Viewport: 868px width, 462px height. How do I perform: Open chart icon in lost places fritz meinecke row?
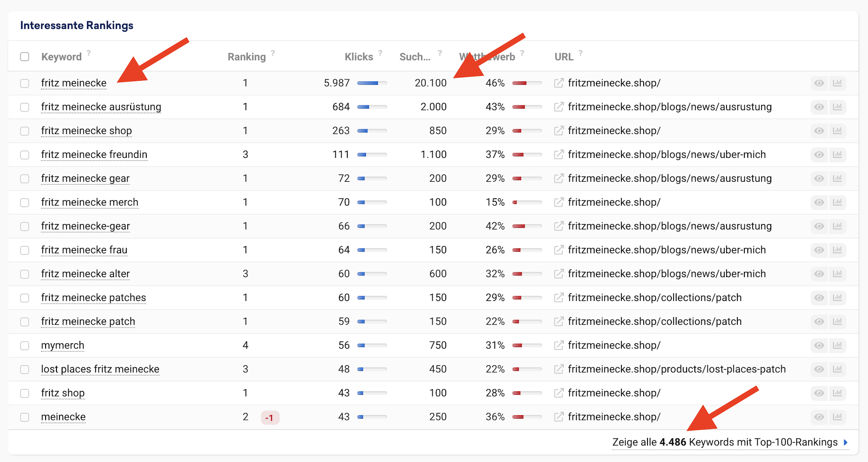click(x=837, y=369)
